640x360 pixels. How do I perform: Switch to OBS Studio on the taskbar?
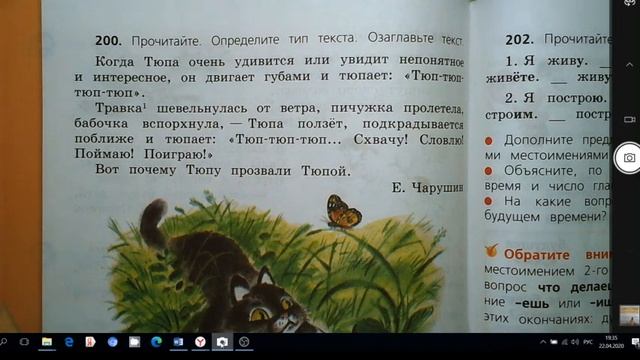pyautogui.click(x=244, y=342)
